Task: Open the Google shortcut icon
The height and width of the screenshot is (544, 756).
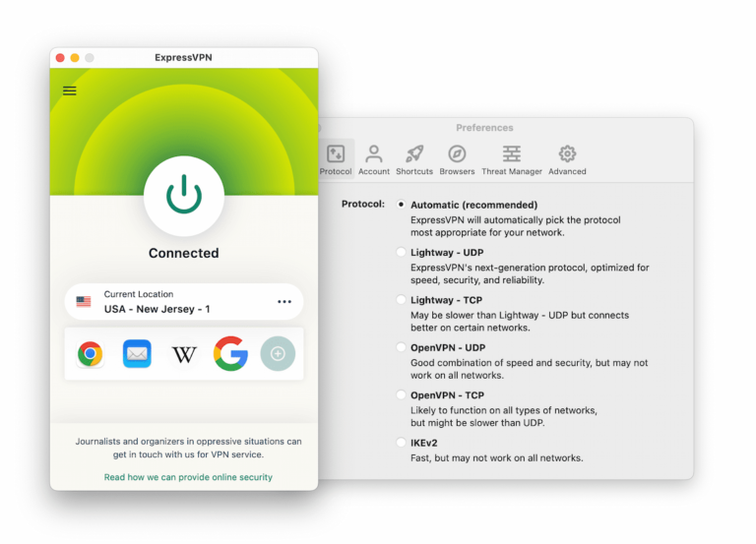Action: (230, 354)
